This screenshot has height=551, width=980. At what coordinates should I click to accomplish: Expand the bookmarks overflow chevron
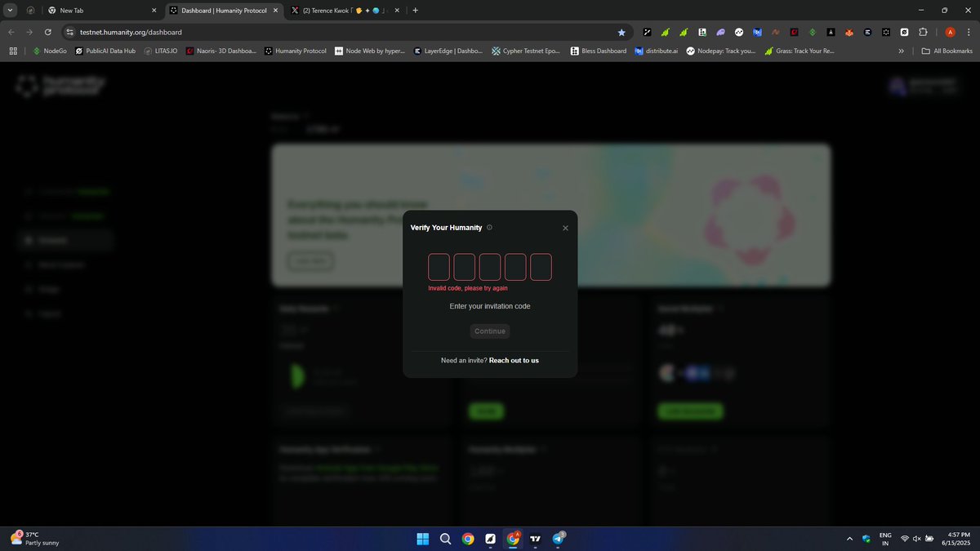point(902,51)
